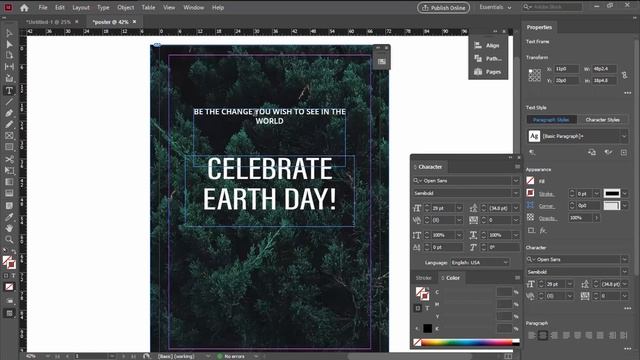The image size is (640, 360).
Task: Click the X position input field
Action: (x=567, y=69)
